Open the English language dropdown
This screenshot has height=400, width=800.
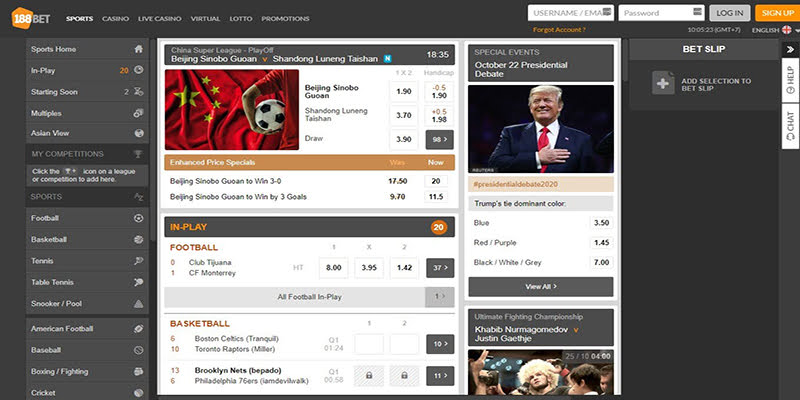coord(770,31)
